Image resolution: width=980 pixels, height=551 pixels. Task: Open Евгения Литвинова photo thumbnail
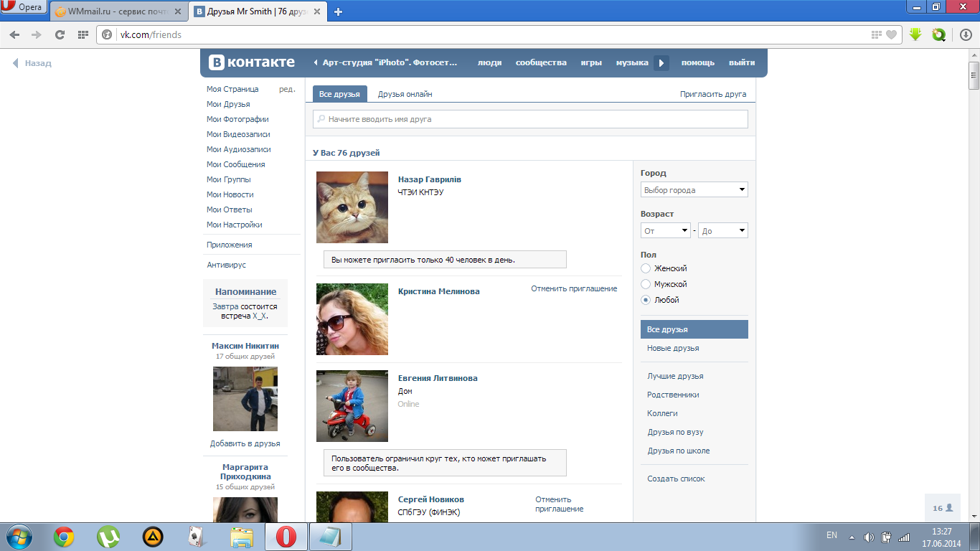point(352,406)
